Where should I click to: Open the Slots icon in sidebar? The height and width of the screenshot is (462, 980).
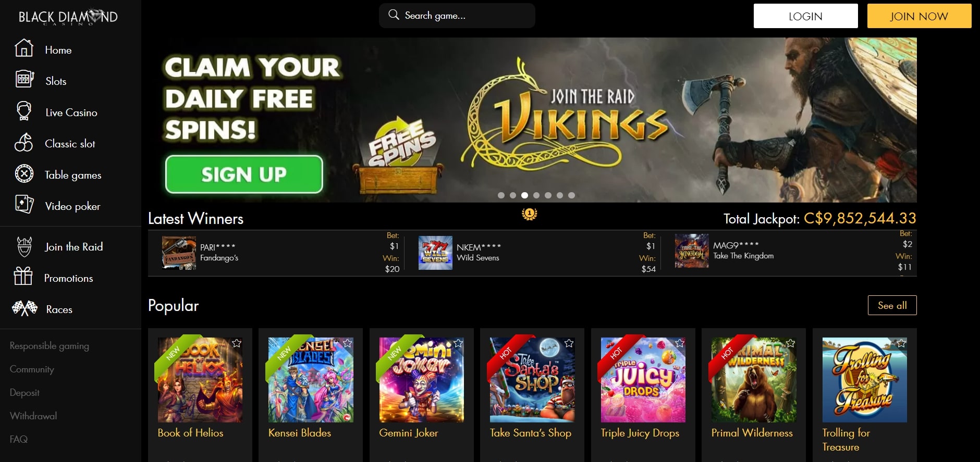tap(24, 80)
